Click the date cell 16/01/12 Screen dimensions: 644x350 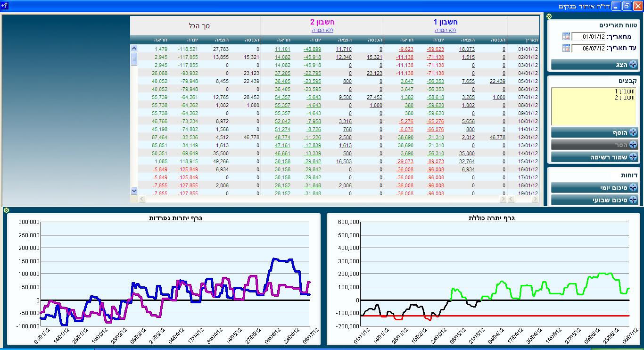[528, 169]
